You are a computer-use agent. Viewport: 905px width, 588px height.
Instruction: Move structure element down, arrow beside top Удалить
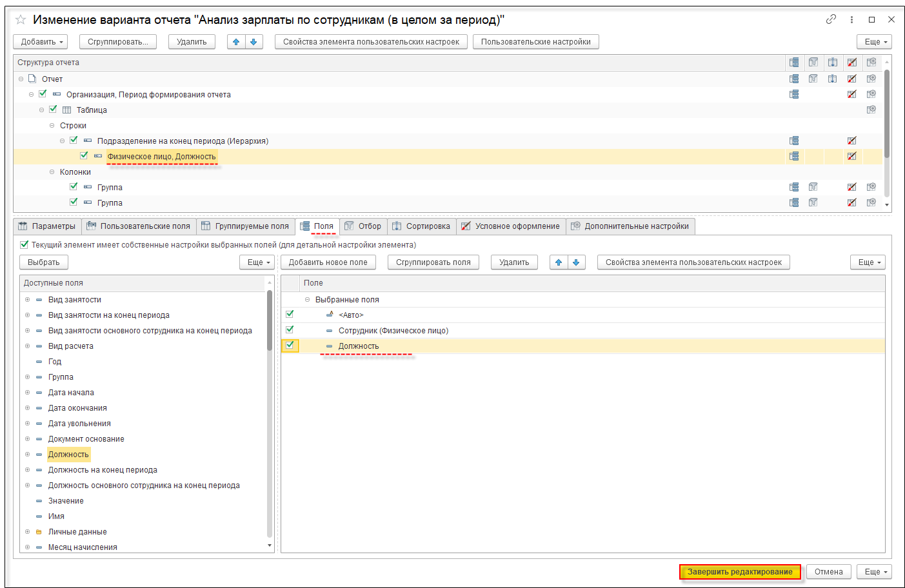pyautogui.click(x=254, y=42)
